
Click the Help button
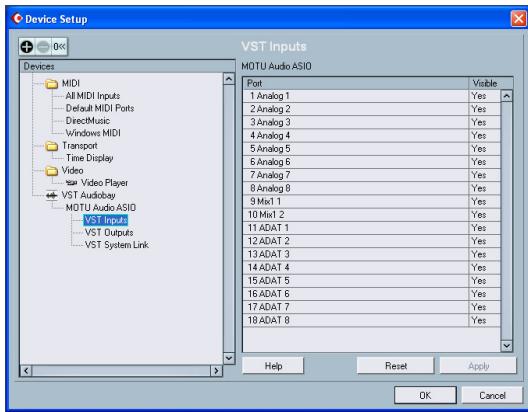273,366
